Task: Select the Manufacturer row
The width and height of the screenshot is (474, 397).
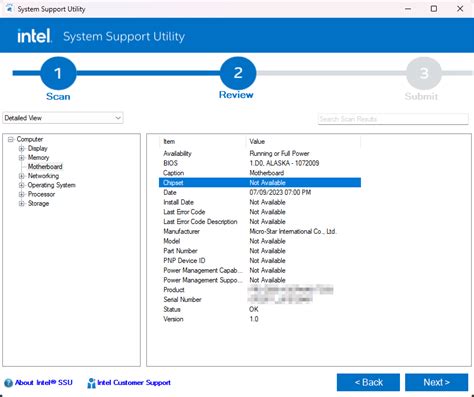Action: (260, 231)
